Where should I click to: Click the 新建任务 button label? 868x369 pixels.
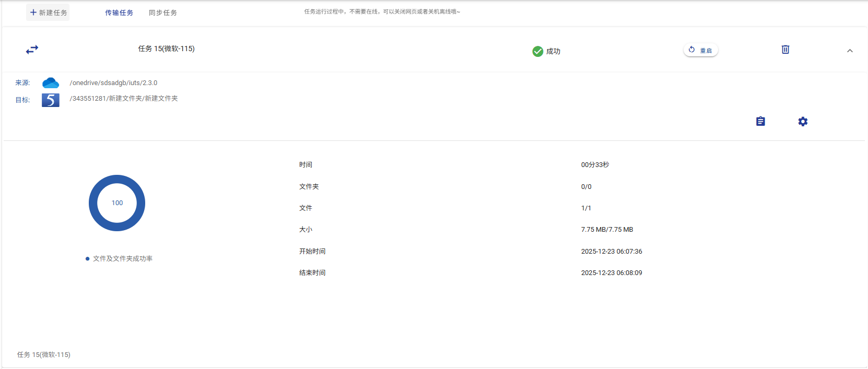click(53, 13)
